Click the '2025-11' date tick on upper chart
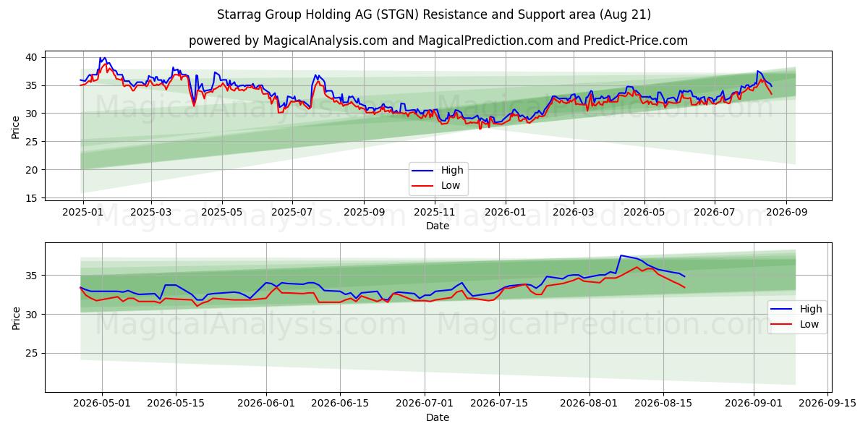868x434 pixels. click(434, 212)
